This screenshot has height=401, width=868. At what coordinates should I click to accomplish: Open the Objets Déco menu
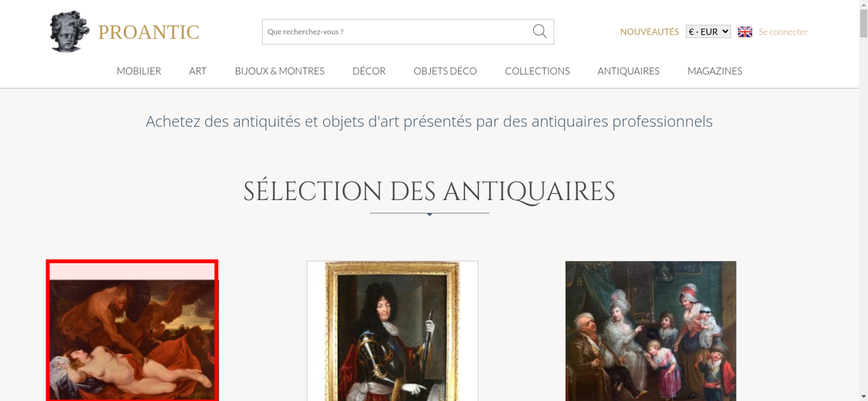coord(445,71)
